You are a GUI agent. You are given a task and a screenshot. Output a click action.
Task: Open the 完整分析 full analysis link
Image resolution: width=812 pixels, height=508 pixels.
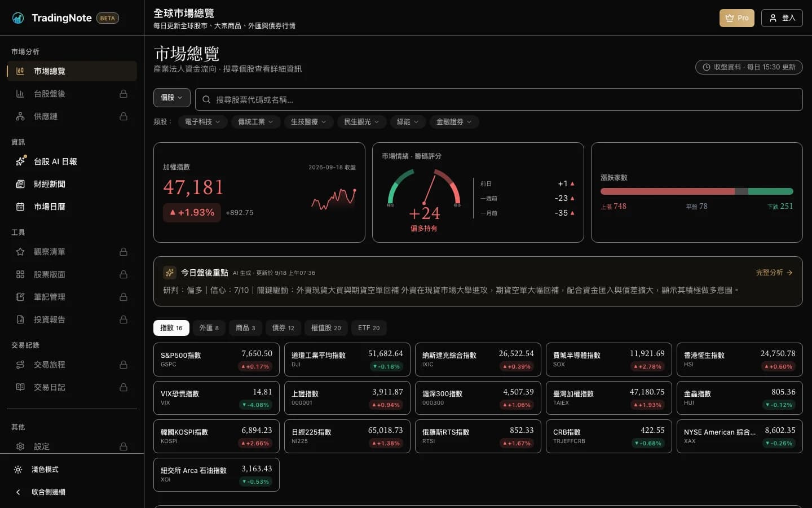774,273
